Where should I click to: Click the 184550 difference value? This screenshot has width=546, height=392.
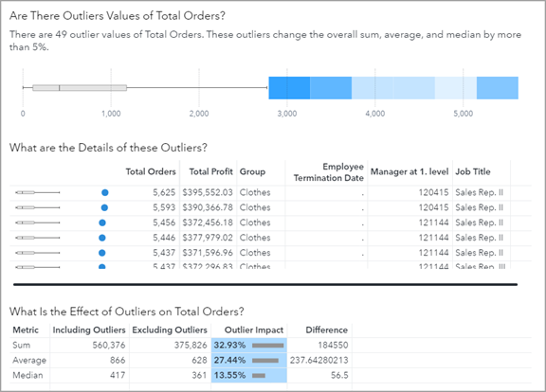click(x=333, y=345)
